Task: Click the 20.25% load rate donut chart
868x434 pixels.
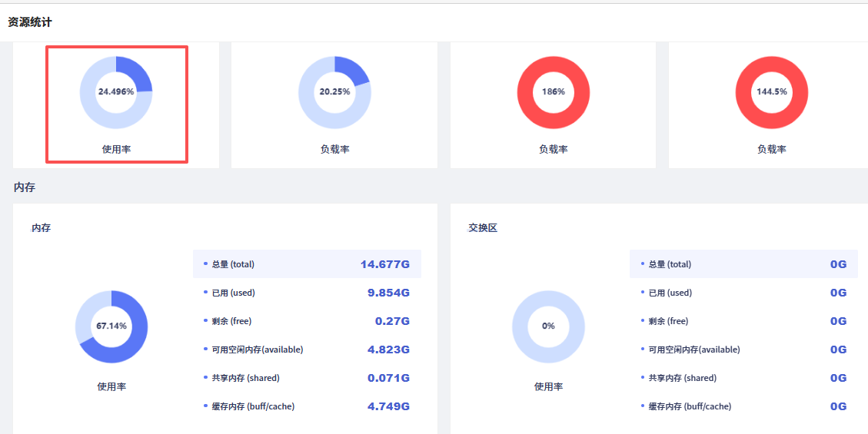Action: click(x=334, y=91)
